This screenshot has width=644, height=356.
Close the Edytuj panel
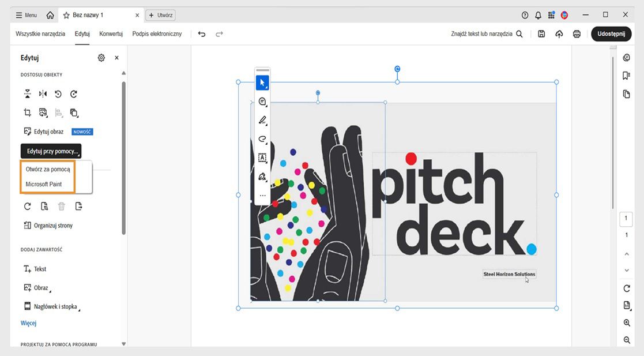[x=116, y=58]
